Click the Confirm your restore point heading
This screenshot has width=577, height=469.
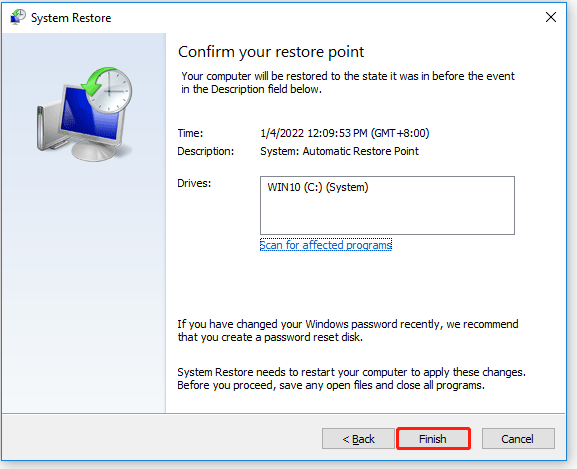pos(271,52)
